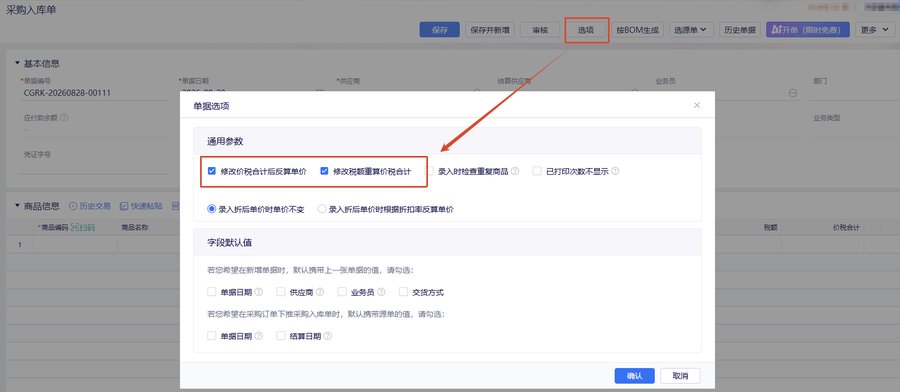Click the circular icon beside the 业务员 field
The image size is (900, 392).
click(793, 93)
